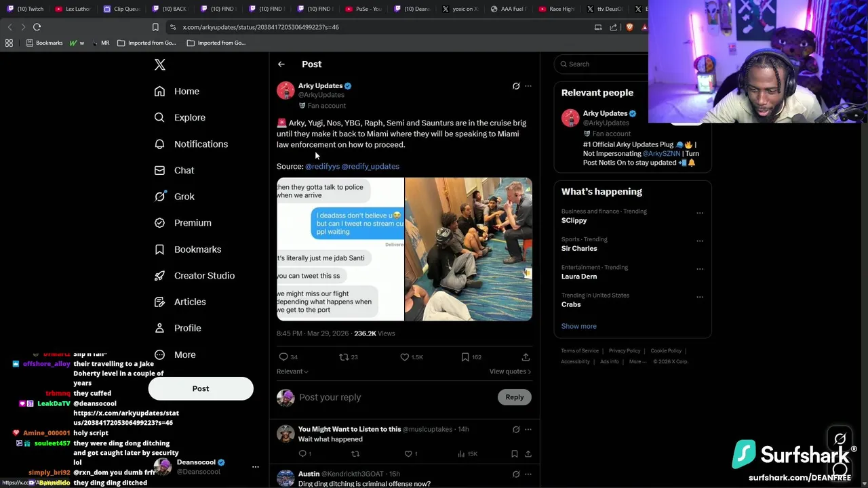Click the Brave shields icon
868x488 pixels.
[629, 27]
